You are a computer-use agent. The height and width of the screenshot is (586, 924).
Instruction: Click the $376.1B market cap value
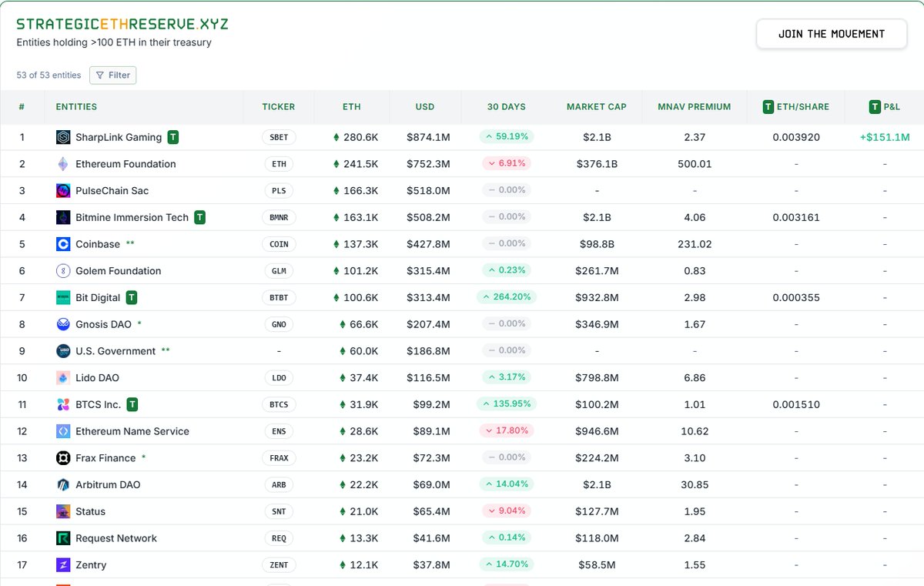click(x=597, y=164)
